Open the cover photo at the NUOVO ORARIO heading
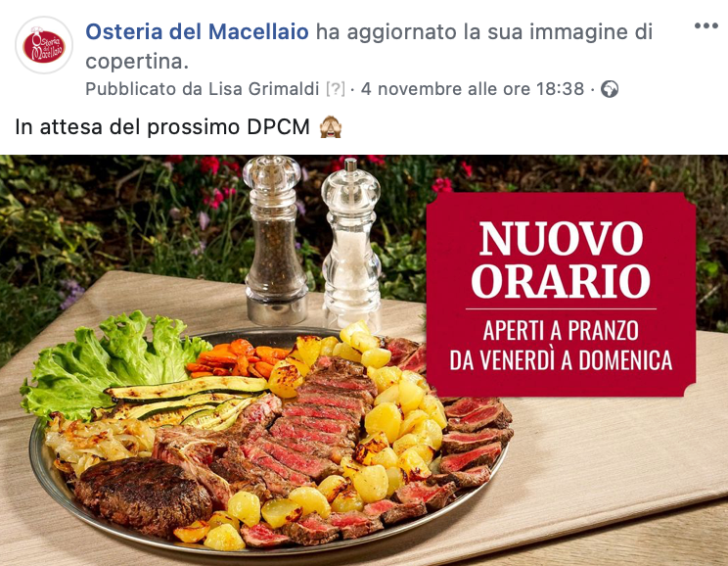728x566 pixels. coord(561,259)
